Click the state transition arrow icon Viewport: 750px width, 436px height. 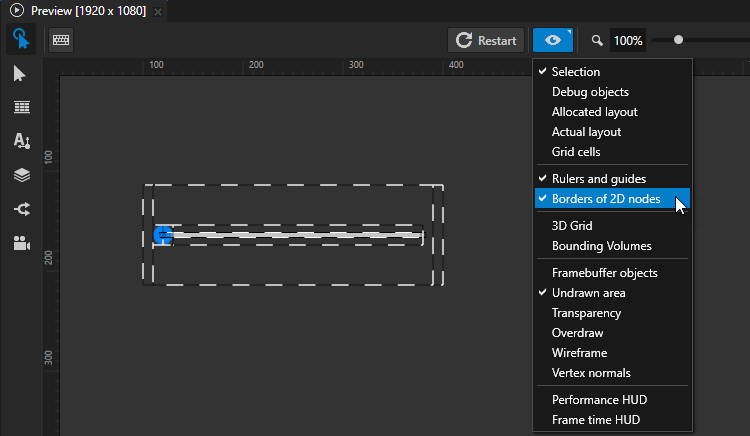coord(21,209)
